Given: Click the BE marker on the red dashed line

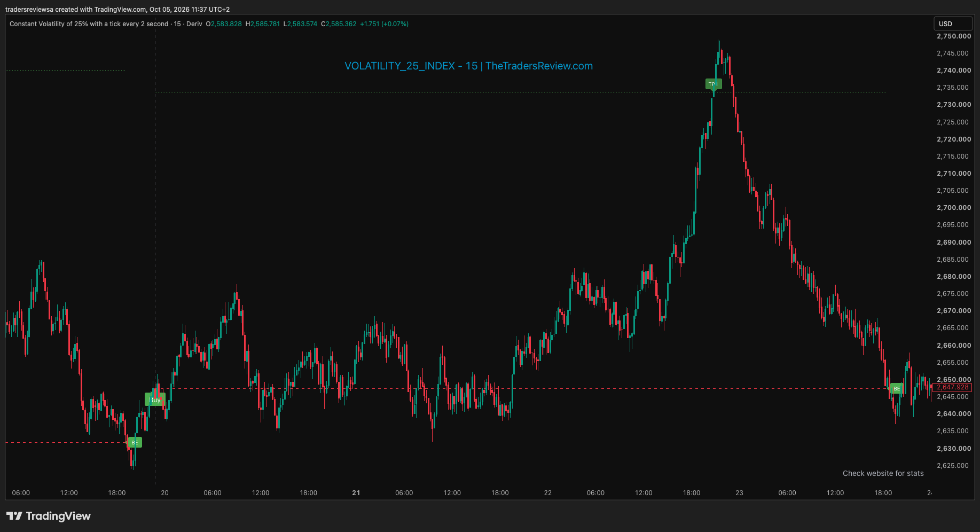Looking at the screenshot, I should pyautogui.click(x=135, y=442).
